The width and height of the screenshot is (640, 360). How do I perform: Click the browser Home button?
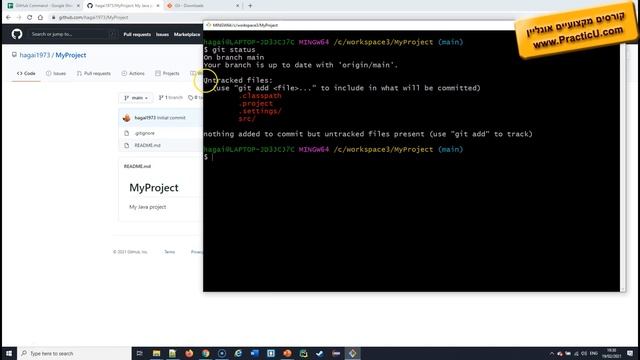point(40,18)
